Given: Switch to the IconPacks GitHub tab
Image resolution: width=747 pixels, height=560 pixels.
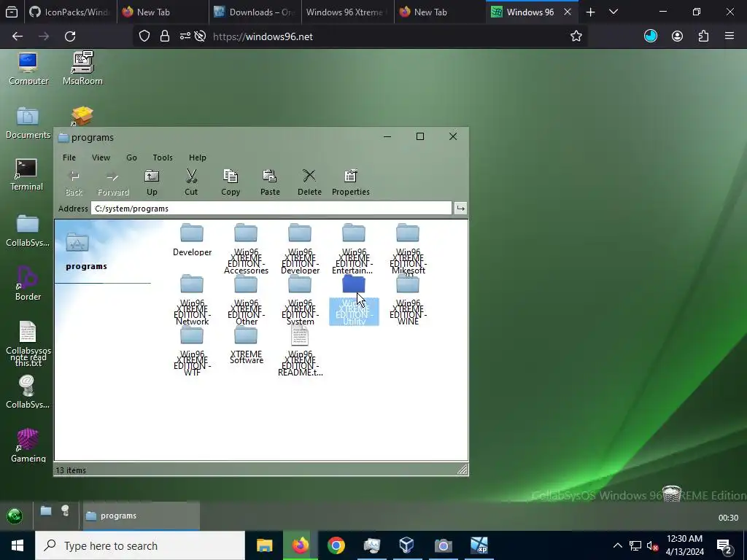Looking at the screenshot, I should point(70,12).
